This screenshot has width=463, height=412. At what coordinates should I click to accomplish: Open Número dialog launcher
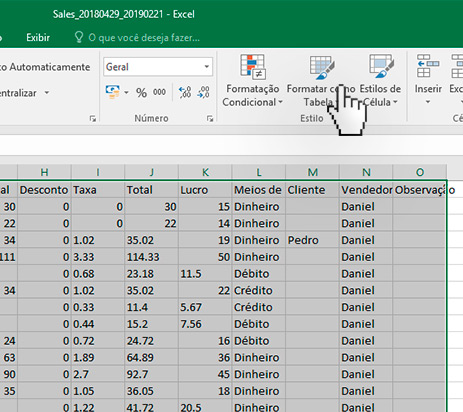click(210, 118)
